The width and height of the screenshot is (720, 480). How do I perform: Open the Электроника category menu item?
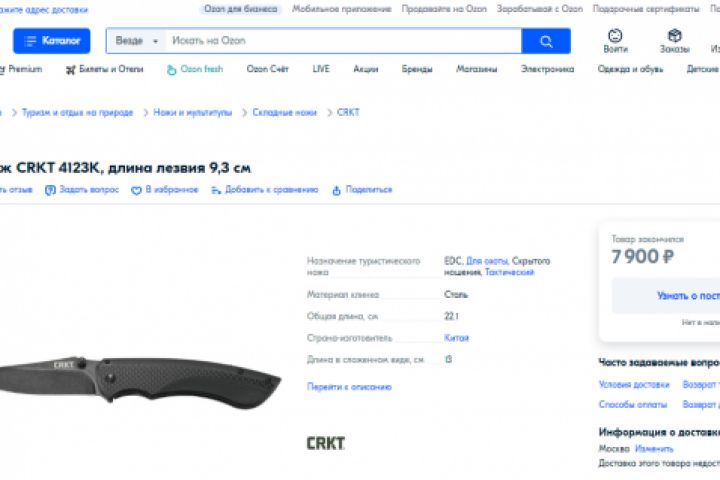547,69
